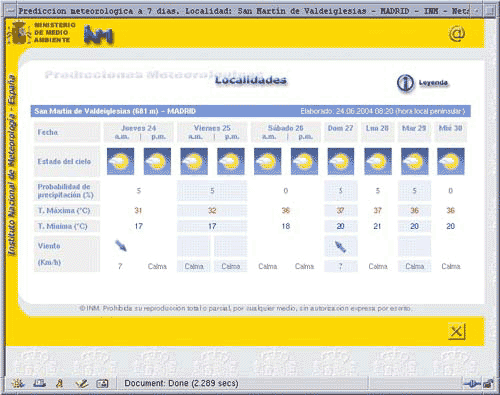
Task: Click Calma wind value for Lun 28
Action: [x=378, y=266]
